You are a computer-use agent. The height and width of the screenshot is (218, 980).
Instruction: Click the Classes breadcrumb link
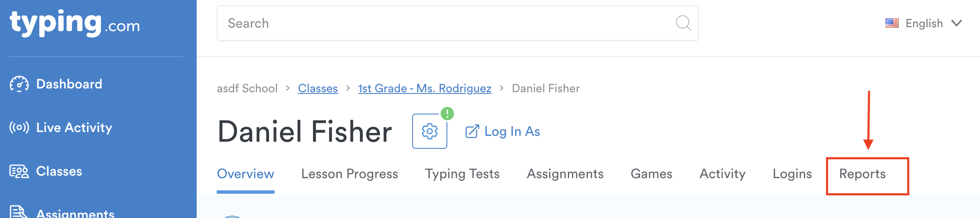(x=318, y=88)
